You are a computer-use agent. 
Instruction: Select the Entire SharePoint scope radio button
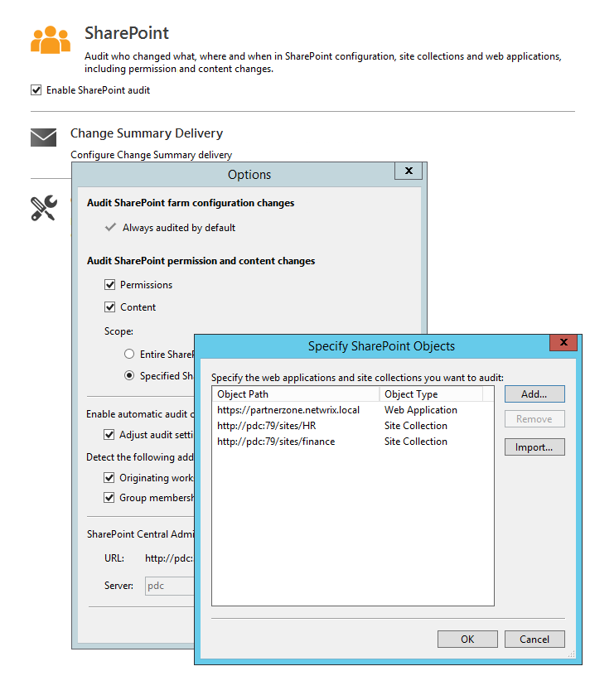(x=129, y=354)
